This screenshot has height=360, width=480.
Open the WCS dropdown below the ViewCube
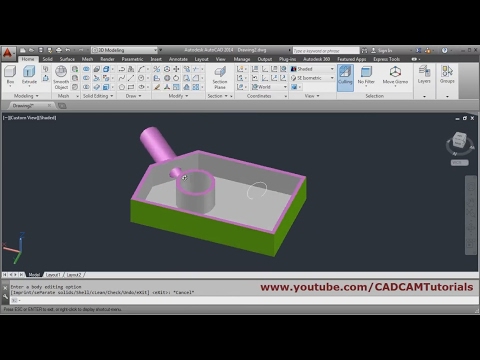pyautogui.click(x=459, y=163)
